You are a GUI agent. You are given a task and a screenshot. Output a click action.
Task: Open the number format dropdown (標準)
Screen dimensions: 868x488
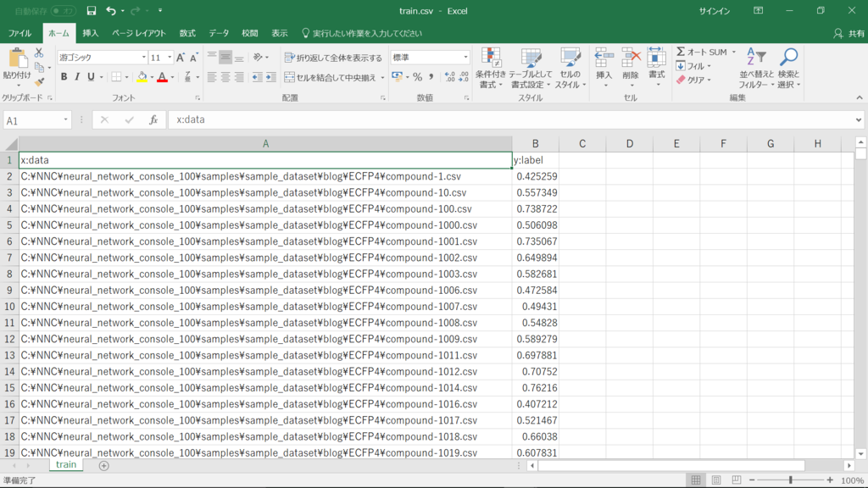465,58
